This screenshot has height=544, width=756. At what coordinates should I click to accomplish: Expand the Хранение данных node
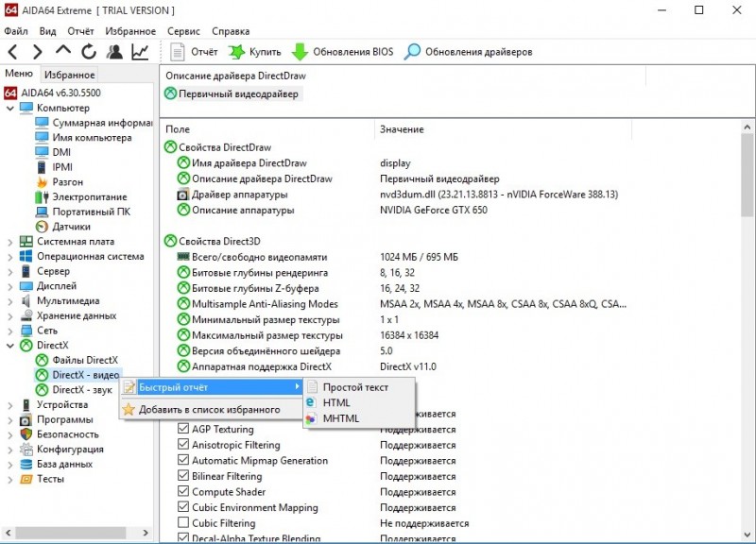(10, 316)
